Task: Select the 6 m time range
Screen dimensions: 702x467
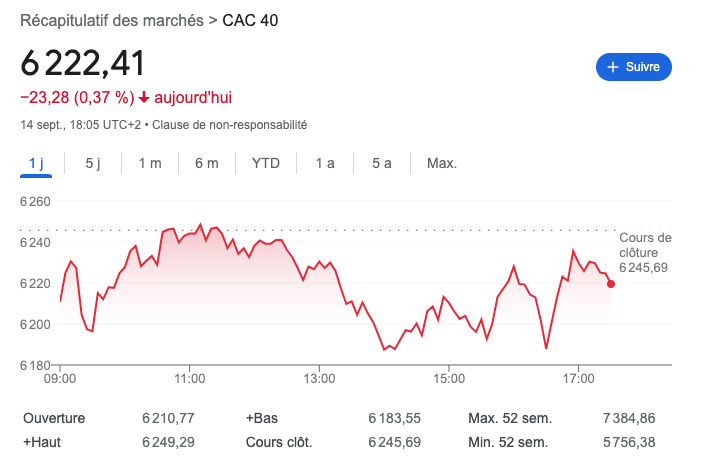Action: (x=207, y=163)
